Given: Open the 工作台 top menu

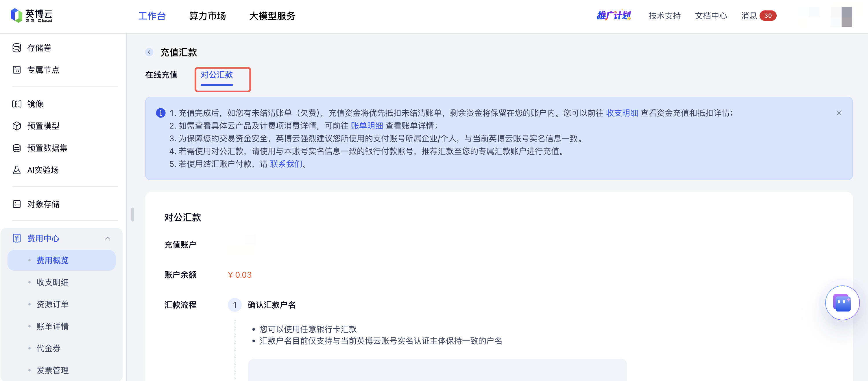Looking at the screenshot, I should pos(152,16).
